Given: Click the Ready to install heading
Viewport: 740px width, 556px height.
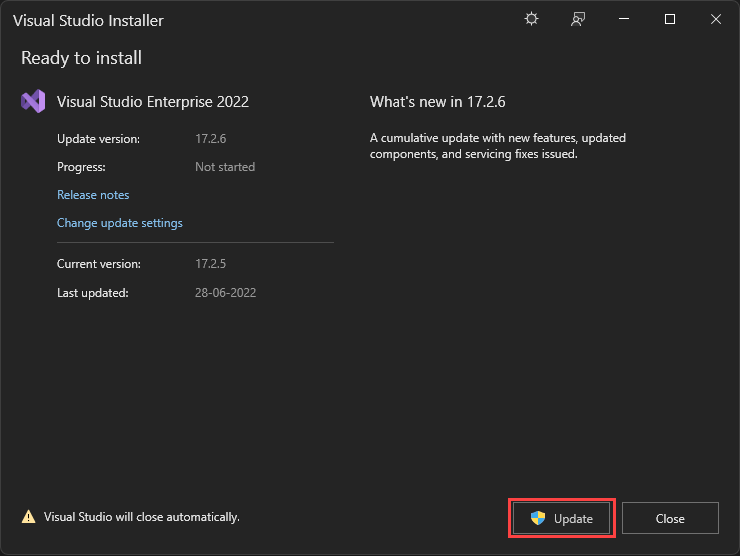Looking at the screenshot, I should coord(81,58).
